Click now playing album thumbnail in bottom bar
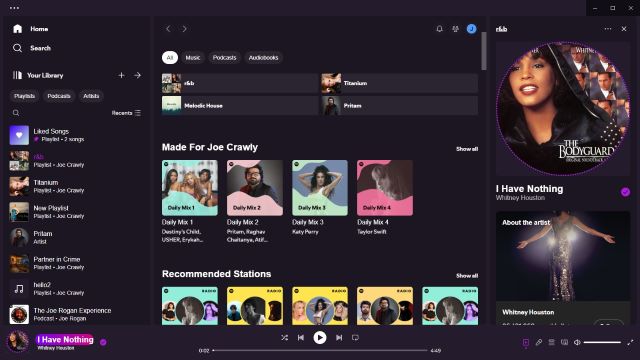The width and height of the screenshot is (640, 360). [18, 341]
